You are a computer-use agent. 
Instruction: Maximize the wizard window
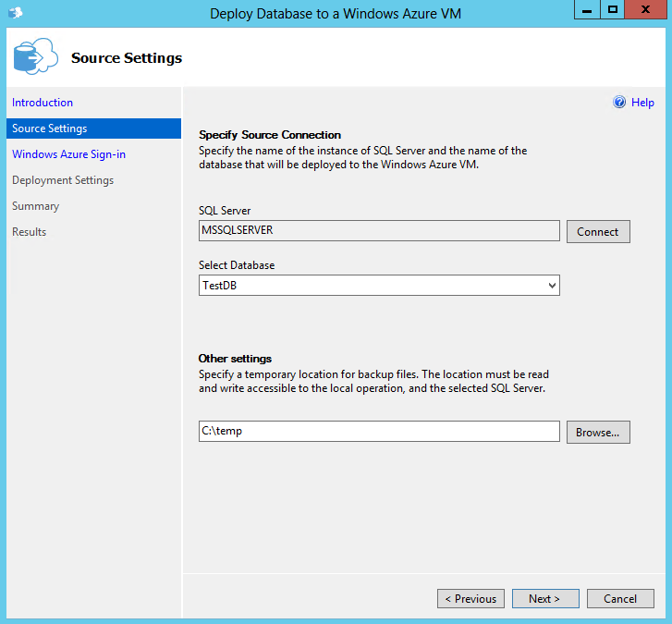613,10
